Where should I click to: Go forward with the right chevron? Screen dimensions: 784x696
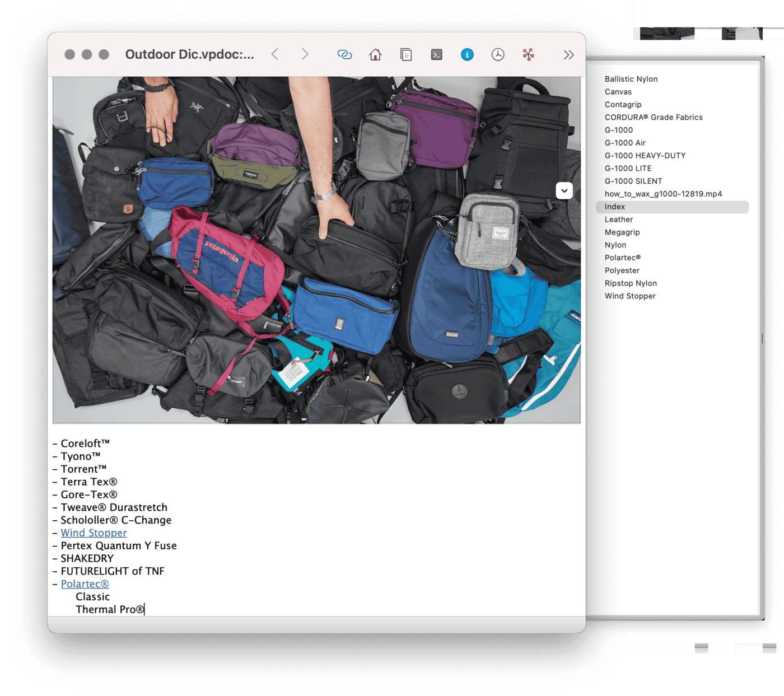click(x=305, y=54)
